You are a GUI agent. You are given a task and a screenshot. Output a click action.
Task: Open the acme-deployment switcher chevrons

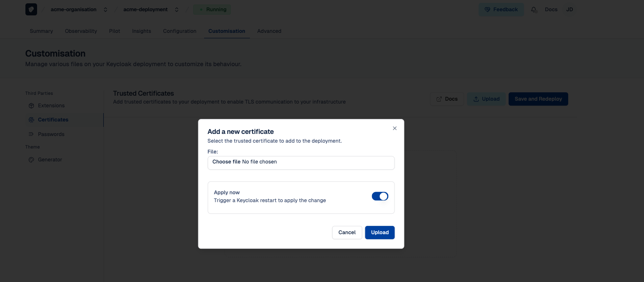coord(177,10)
